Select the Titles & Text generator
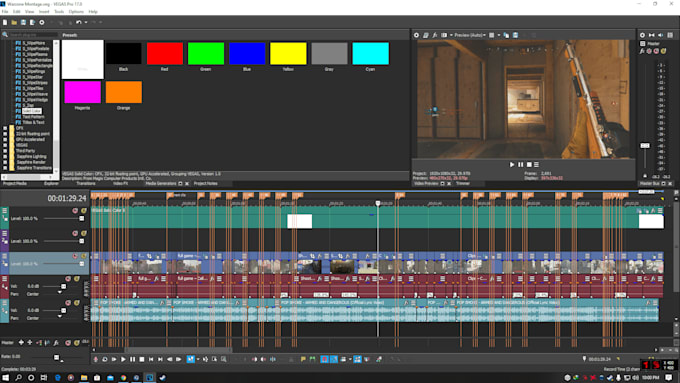The width and height of the screenshot is (680, 383). 33,122
